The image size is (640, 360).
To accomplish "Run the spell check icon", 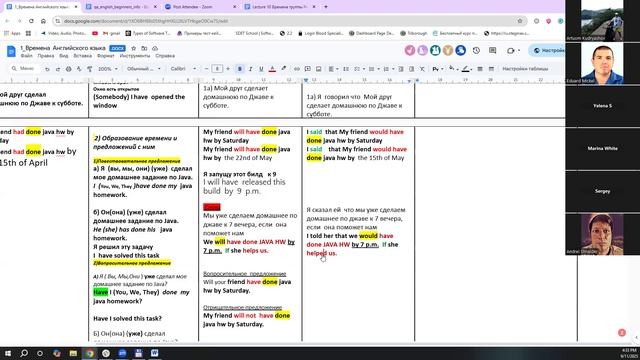I will (79, 69).
